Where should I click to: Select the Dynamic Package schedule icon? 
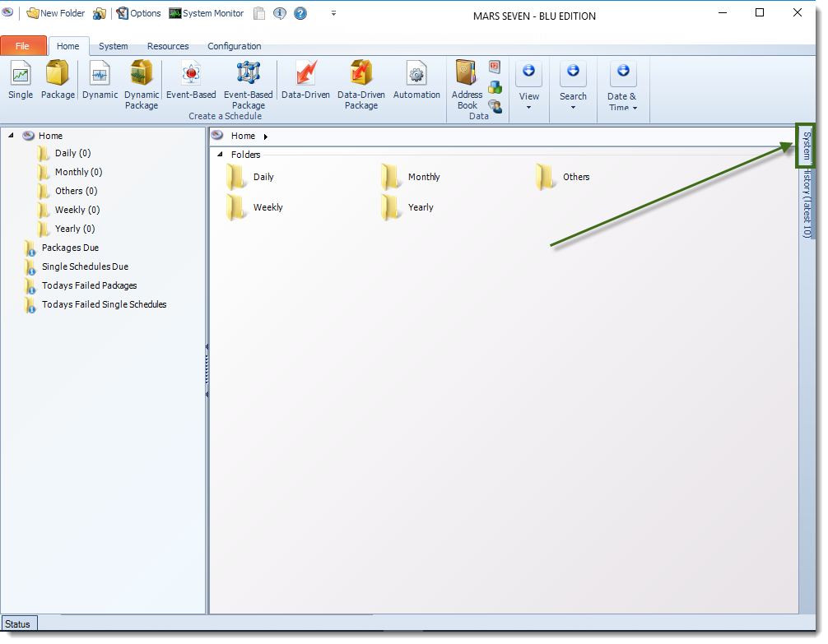142,85
